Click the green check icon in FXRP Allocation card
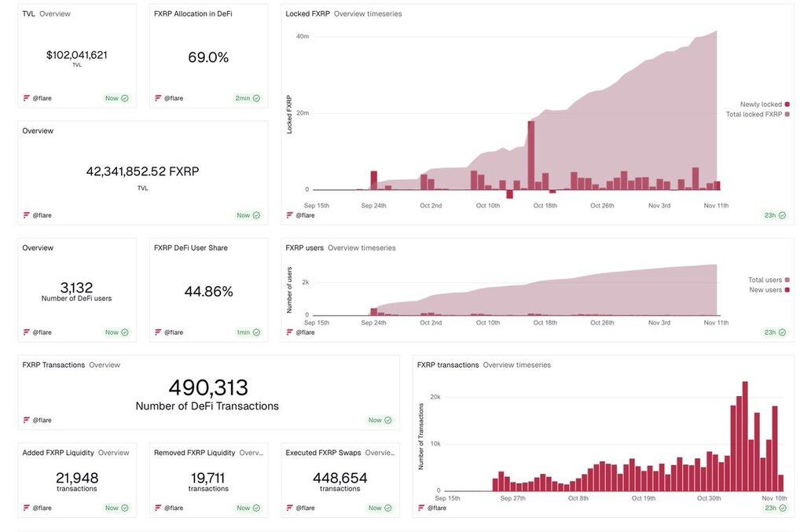 256,98
